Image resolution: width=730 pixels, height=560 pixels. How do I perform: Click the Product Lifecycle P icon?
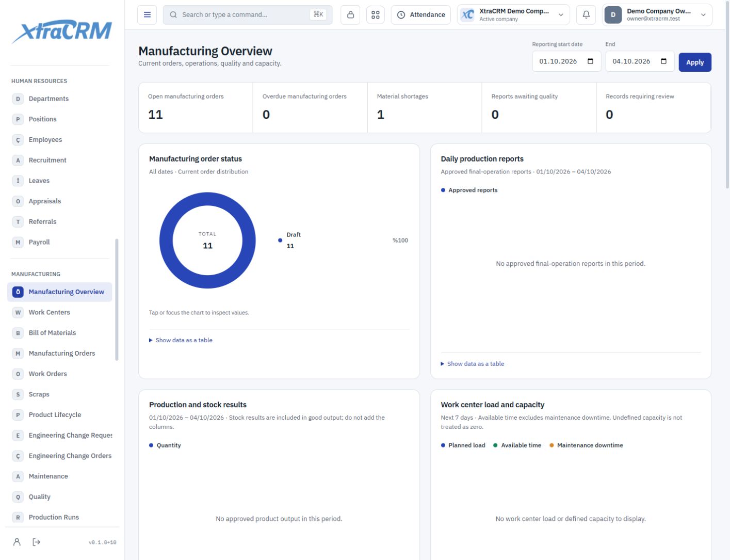(x=18, y=414)
